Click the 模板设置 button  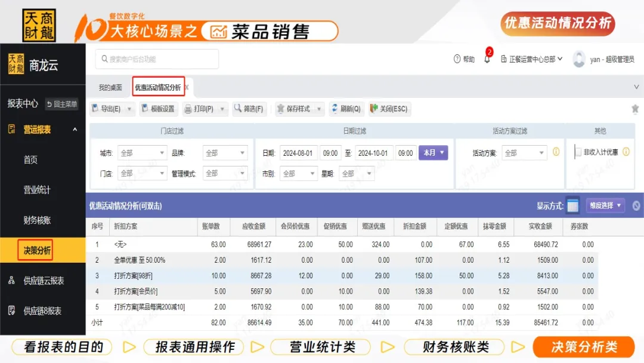point(159,109)
